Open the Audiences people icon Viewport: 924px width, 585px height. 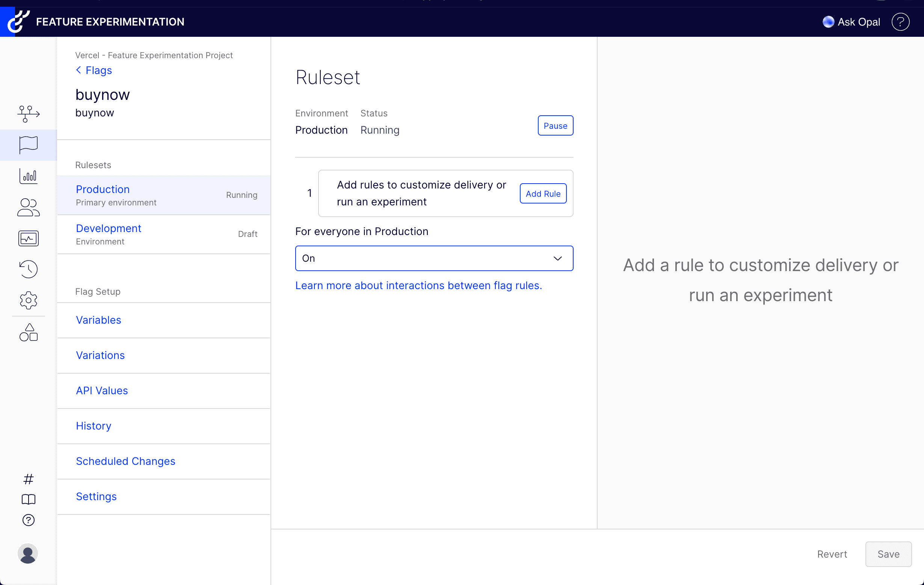pos(29,208)
